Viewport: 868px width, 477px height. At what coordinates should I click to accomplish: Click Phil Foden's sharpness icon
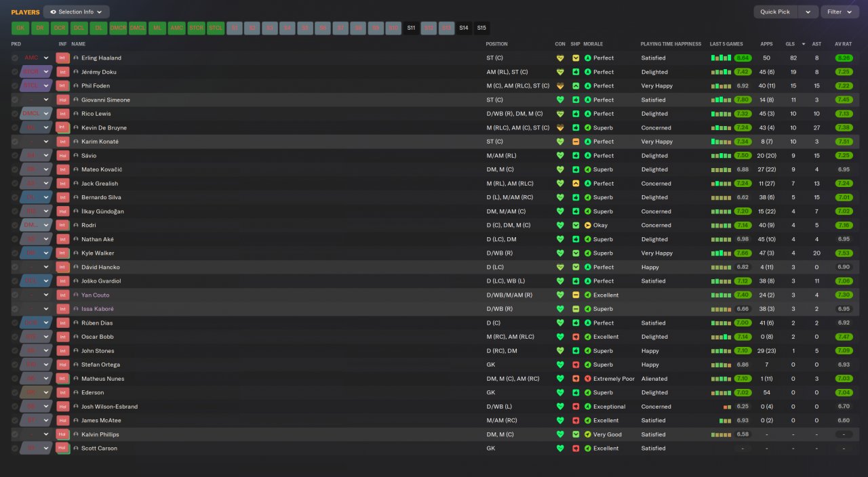(576, 86)
